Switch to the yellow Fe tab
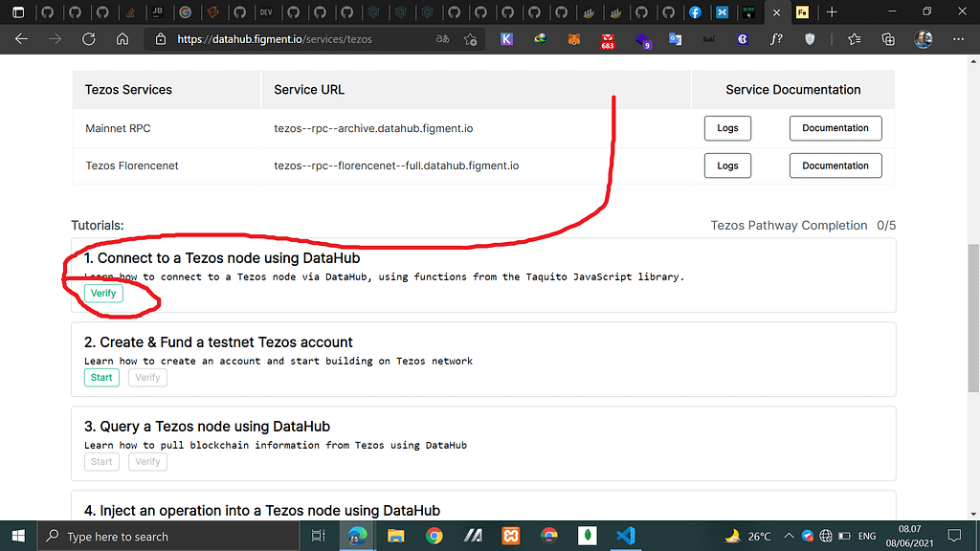980x551 pixels. click(803, 11)
